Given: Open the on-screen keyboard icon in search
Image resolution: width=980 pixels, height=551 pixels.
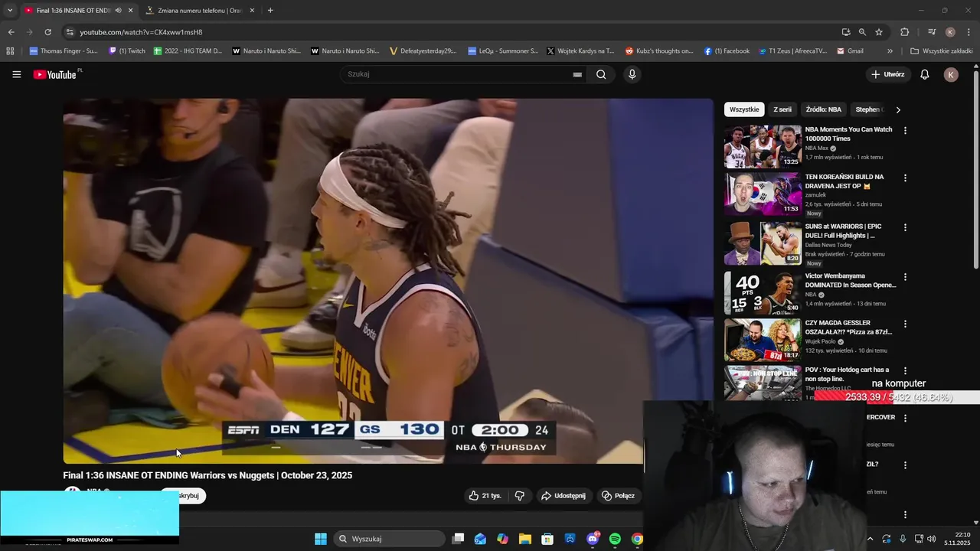Looking at the screenshot, I should 577,74.
